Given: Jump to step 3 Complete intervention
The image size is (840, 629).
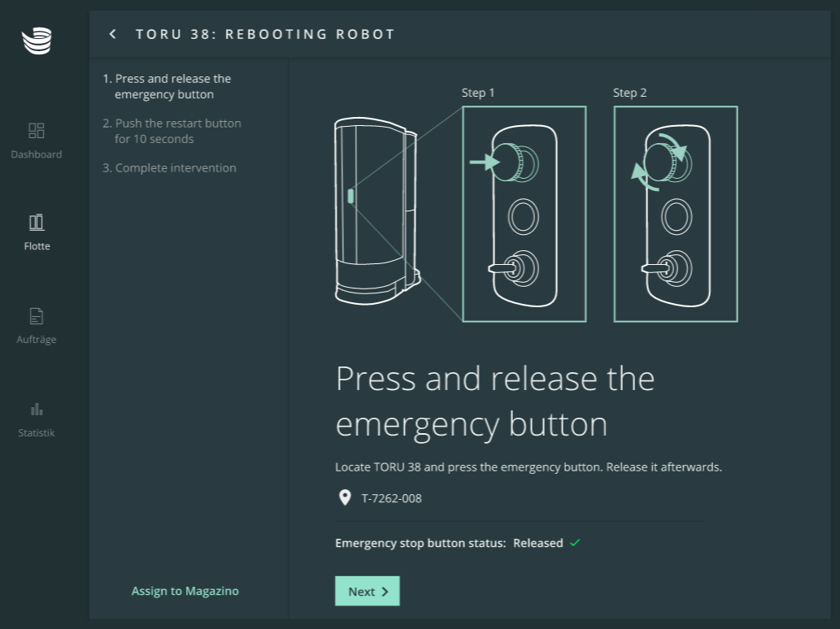Looking at the screenshot, I should pyautogui.click(x=169, y=168).
